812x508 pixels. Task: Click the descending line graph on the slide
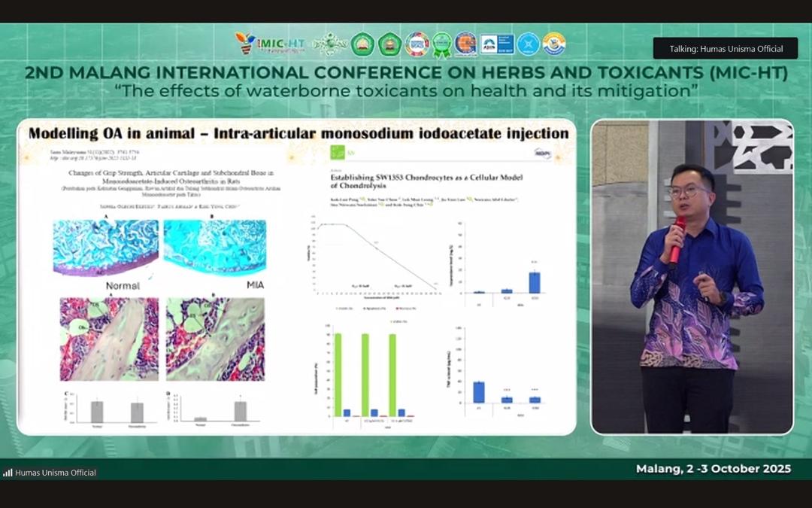click(375, 258)
